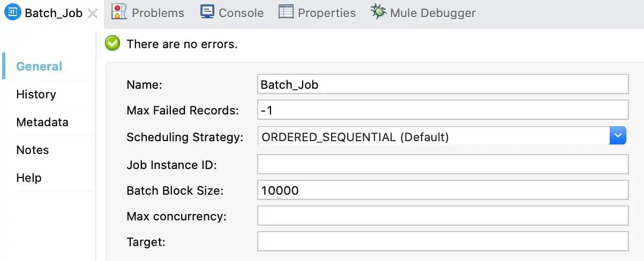The width and height of the screenshot is (644, 261).
Task: Click the Max Failed Records field
Action: [x=443, y=110]
